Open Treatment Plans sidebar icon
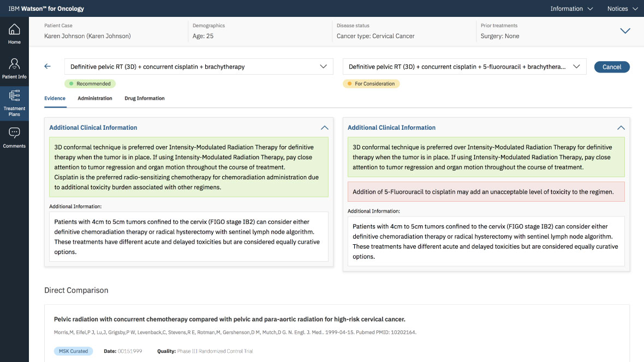The height and width of the screenshot is (362, 644). (14, 102)
